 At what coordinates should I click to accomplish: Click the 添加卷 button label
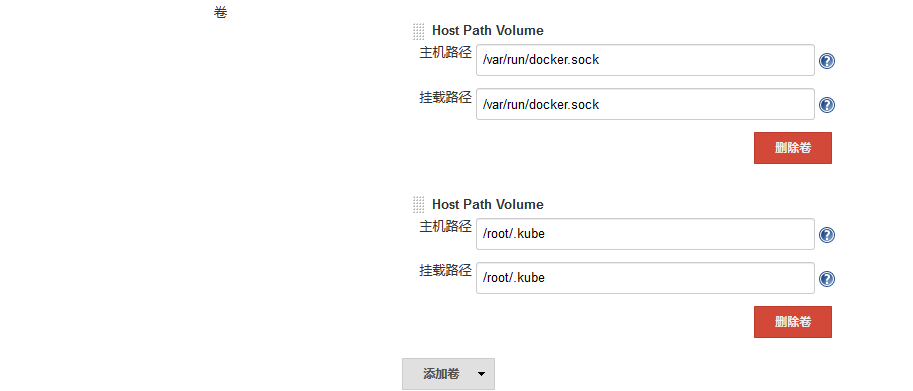click(x=441, y=374)
